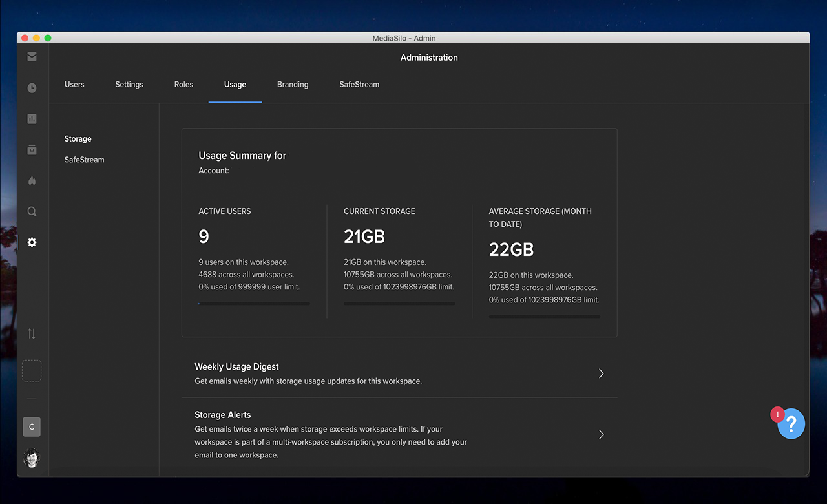Click the blue help question mark button
Viewport: 827px width, 504px height.
pyautogui.click(x=791, y=424)
